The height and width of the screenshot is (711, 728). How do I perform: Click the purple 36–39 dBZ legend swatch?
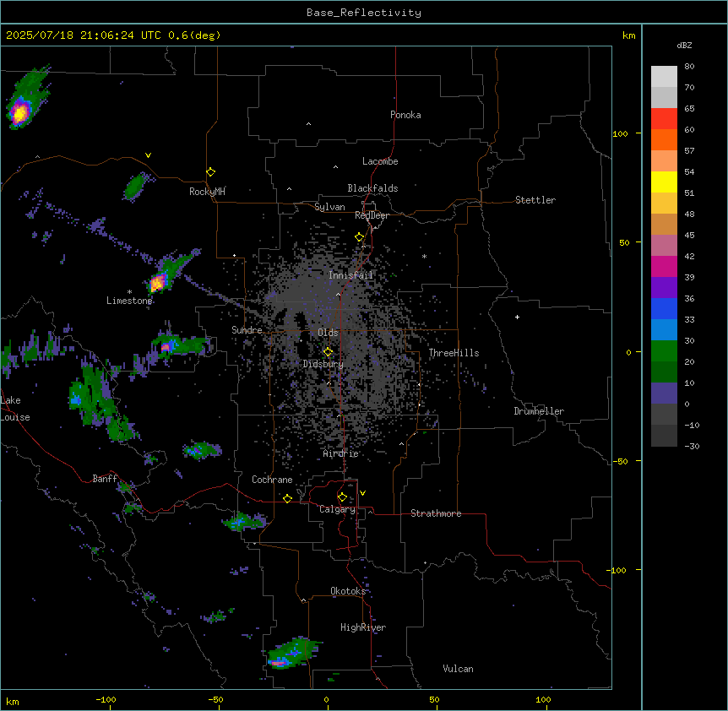664,288
